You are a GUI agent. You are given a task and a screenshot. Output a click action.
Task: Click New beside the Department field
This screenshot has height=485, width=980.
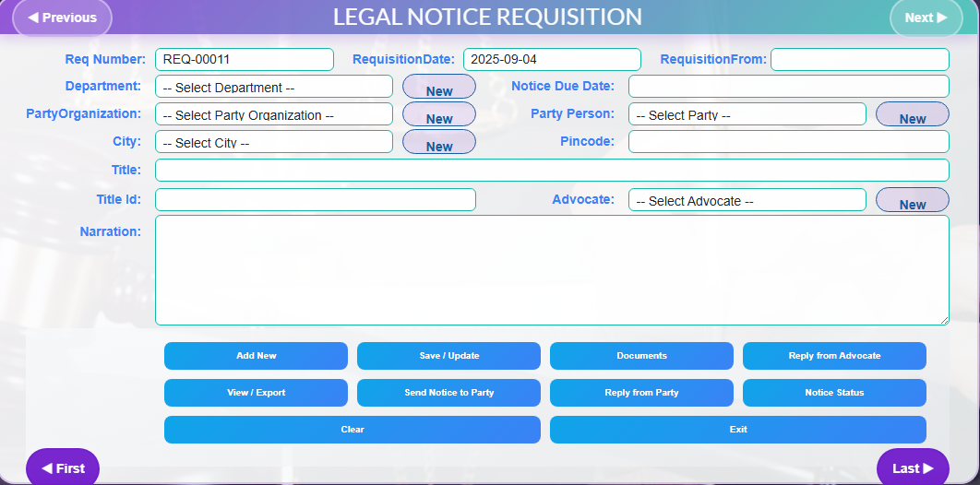coord(439,88)
